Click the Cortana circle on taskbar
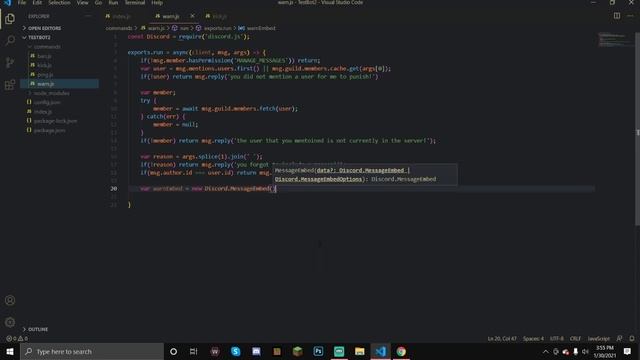 173,351
